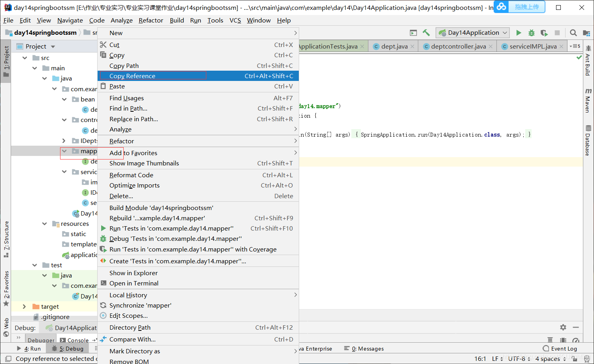This screenshot has width=594, height=364.
Task: Click the layout icon left of hammer
Action: (413, 33)
